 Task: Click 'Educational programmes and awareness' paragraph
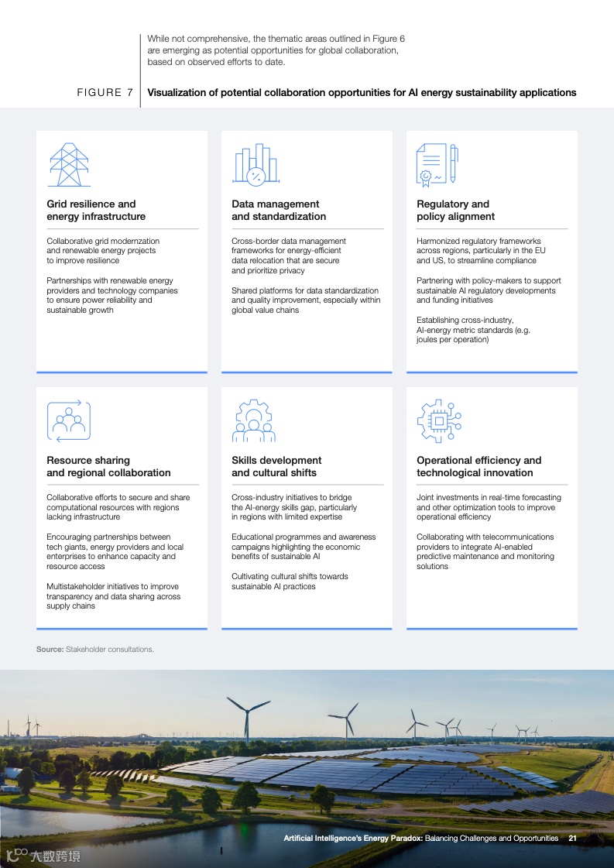click(x=304, y=547)
